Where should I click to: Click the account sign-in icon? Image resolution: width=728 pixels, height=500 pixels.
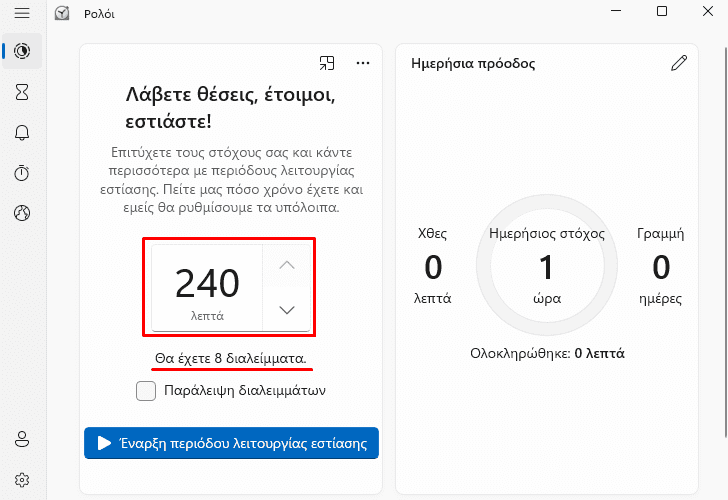(22, 439)
